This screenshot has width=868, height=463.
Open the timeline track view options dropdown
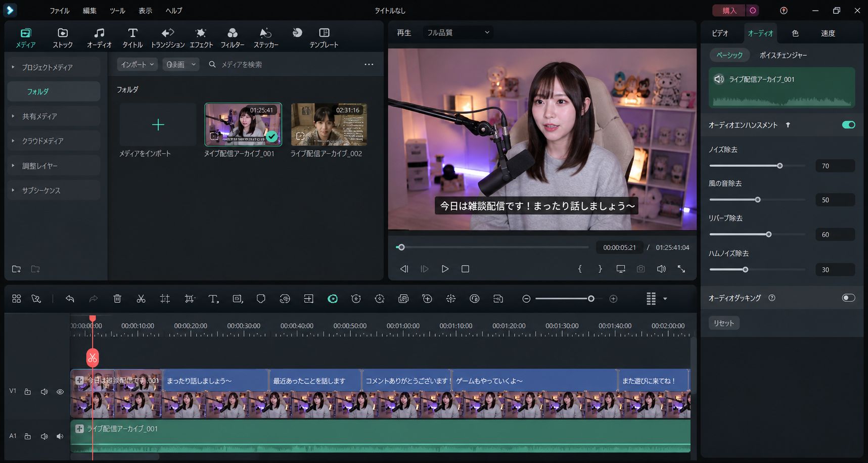point(665,299)
